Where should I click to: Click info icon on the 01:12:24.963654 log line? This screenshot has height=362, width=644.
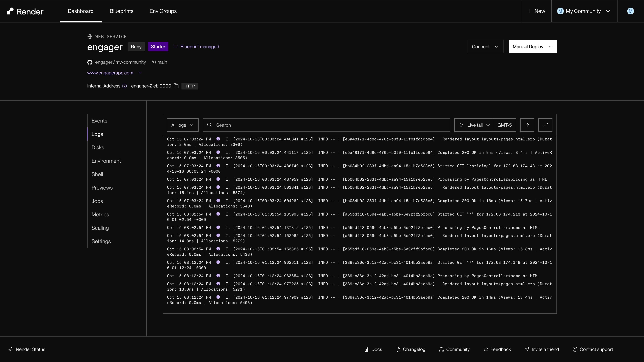pyautogui.click(x=218, y=276)
